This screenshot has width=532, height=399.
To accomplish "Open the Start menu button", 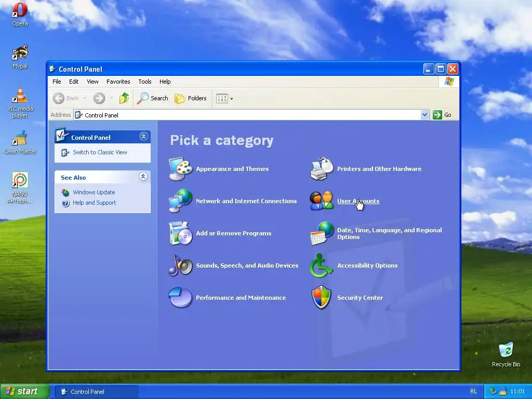I will [x=24, y=392].
